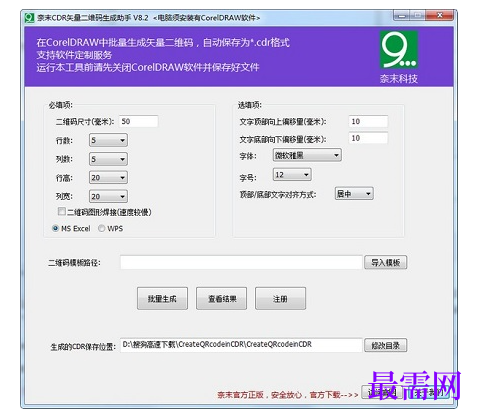The height and width of the screenshot is (417, 480).
Task: Expand the 行高 combo box
Action: point(108,178)
